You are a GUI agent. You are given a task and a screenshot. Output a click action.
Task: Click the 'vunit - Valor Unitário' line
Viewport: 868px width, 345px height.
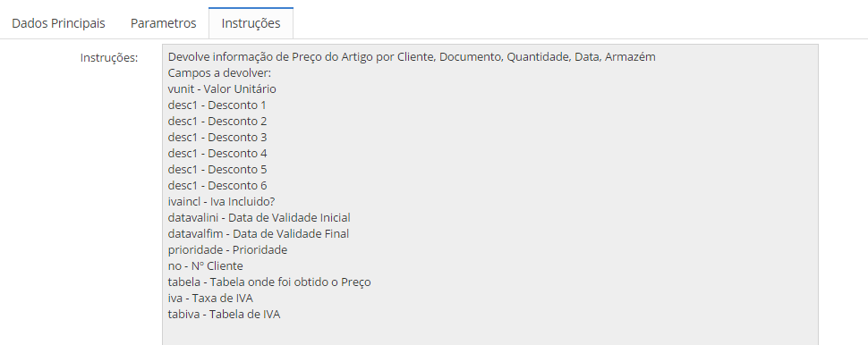pos(221,89)
